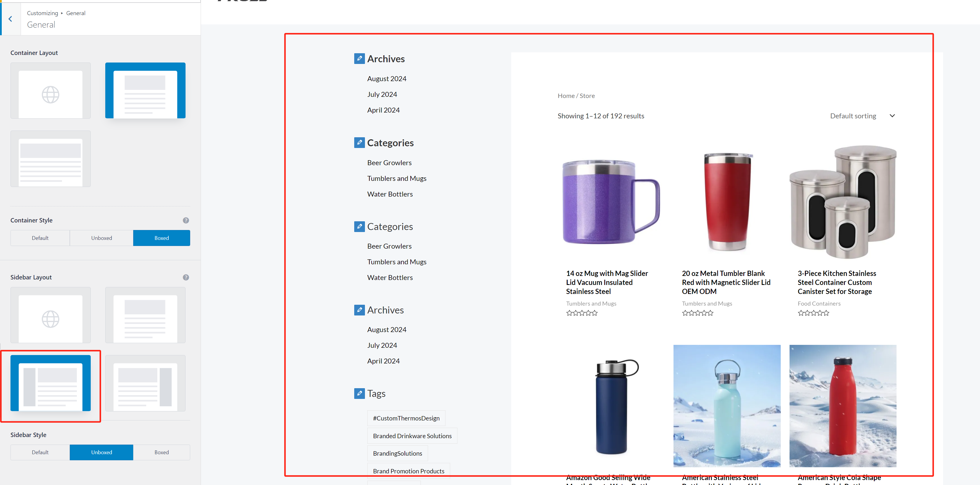Click the #CustomThermosDesign tag
980x485 pixels.
click(x=406, y=418)
